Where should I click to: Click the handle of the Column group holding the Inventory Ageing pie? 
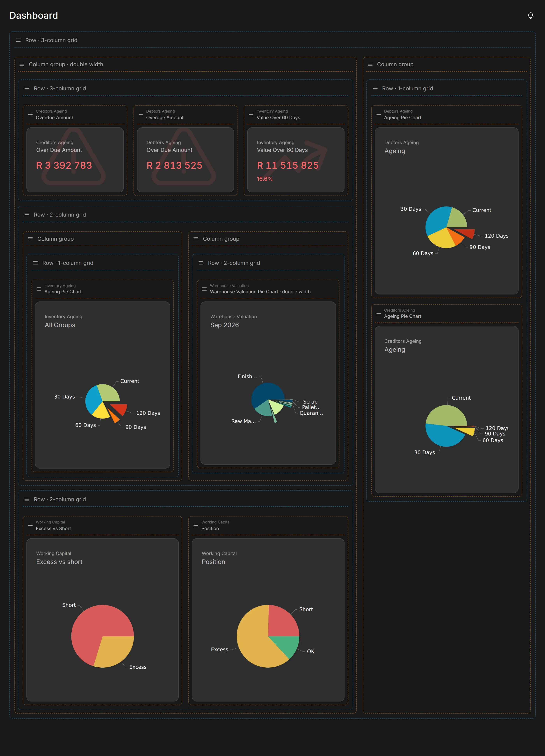[x=30, y=239]
